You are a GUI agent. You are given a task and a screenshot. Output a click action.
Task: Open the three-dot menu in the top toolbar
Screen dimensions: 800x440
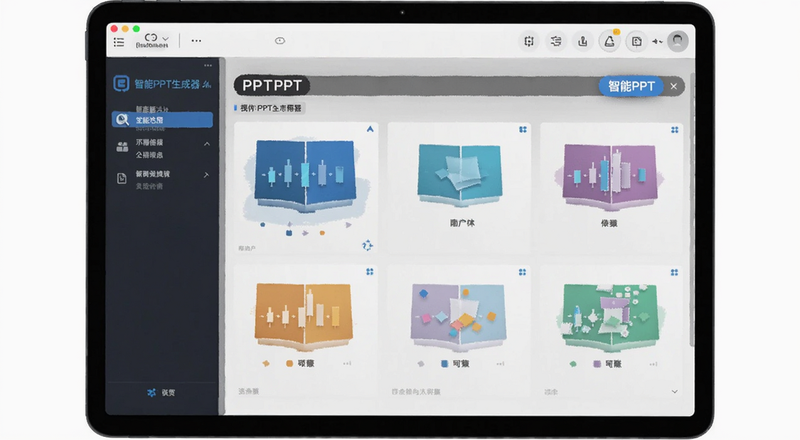point(196,40)
